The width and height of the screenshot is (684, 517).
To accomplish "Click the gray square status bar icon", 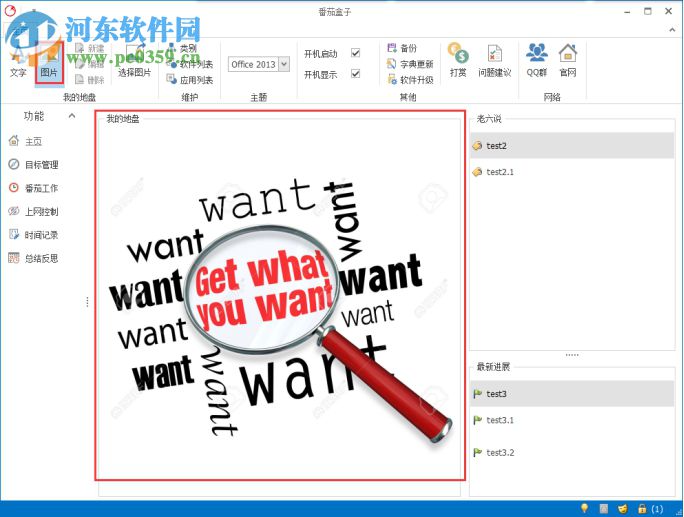I will pyautogui.click(x=604, y=508).
